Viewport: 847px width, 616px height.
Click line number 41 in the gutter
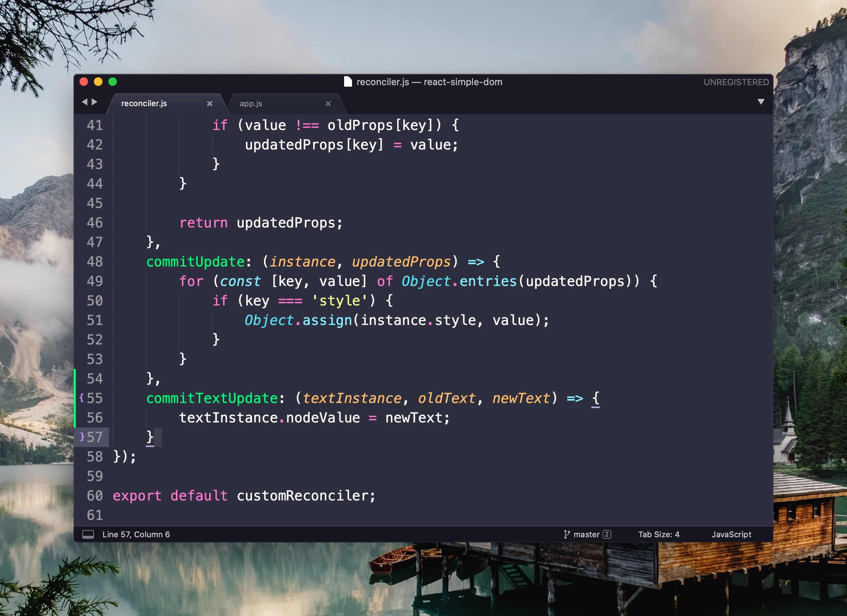[x=95, y=125]
